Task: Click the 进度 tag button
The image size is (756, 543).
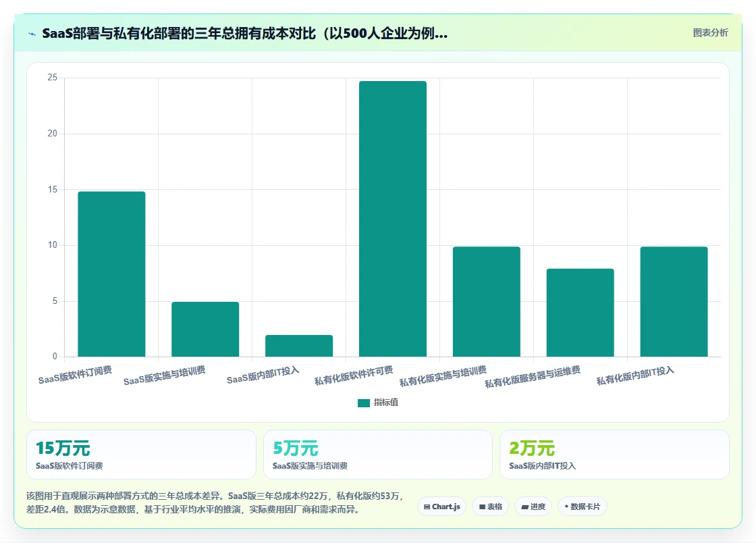Action: pyautogui.click(x=533, y=507)
